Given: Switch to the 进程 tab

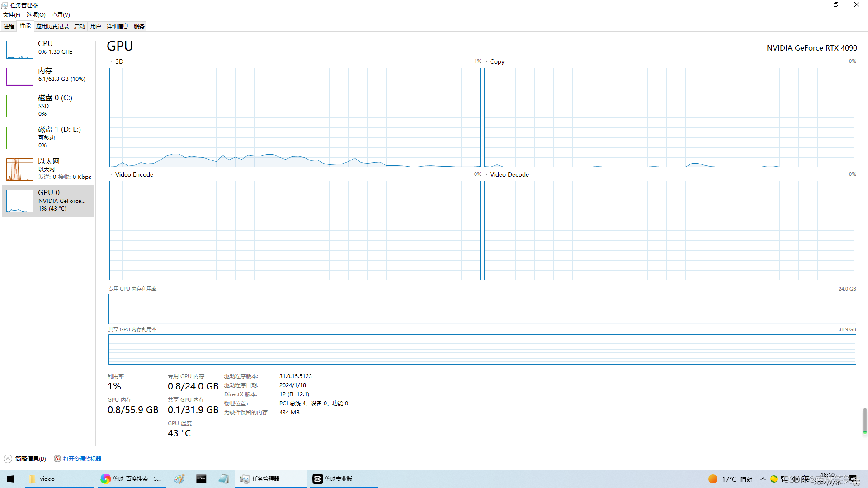Looking at the screenshot, I should (9, 26).
